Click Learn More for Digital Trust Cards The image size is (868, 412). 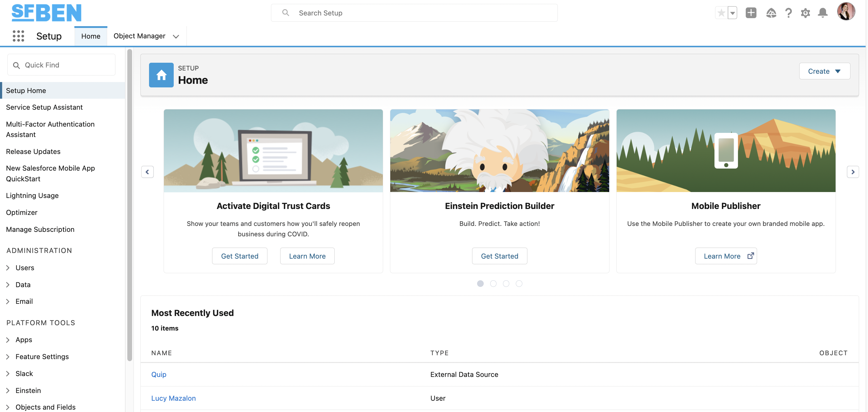pyautogui.click(x=307, y=256)
